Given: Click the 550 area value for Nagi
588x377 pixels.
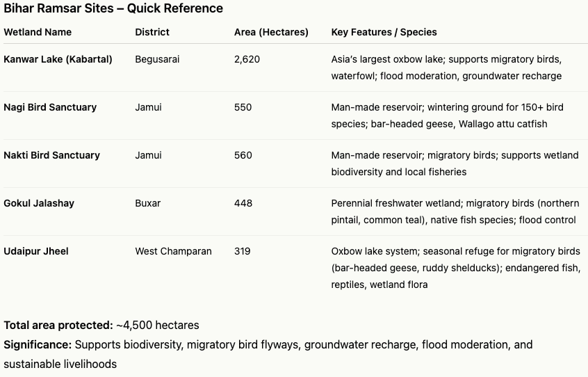Looking at the screenshot, I should tap(243, 107).
